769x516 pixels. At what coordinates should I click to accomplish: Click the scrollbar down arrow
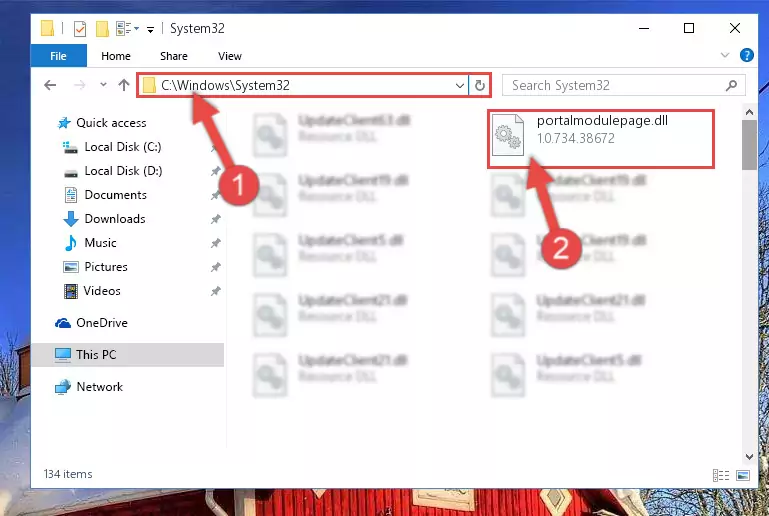point(749,457)
